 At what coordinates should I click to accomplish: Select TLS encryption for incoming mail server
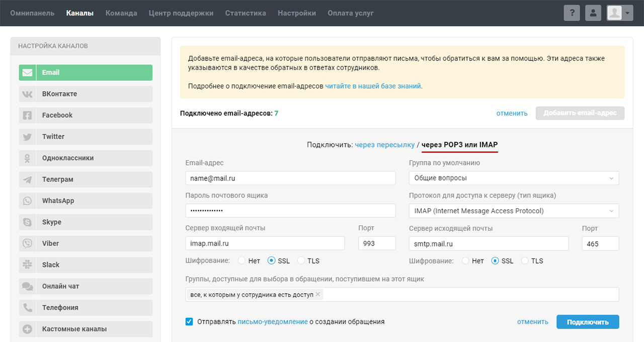pyautogui.click(x=301, y=261)
